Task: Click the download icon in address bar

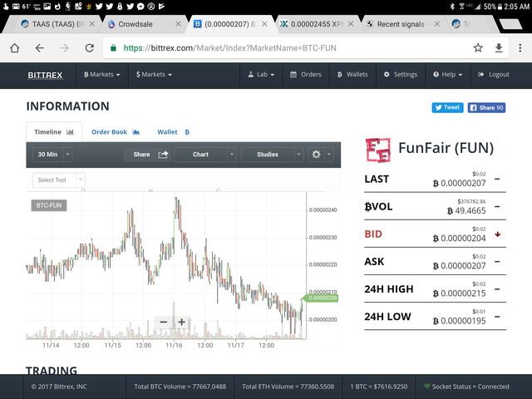Action: pyautogui.click(x=499, y=48)
